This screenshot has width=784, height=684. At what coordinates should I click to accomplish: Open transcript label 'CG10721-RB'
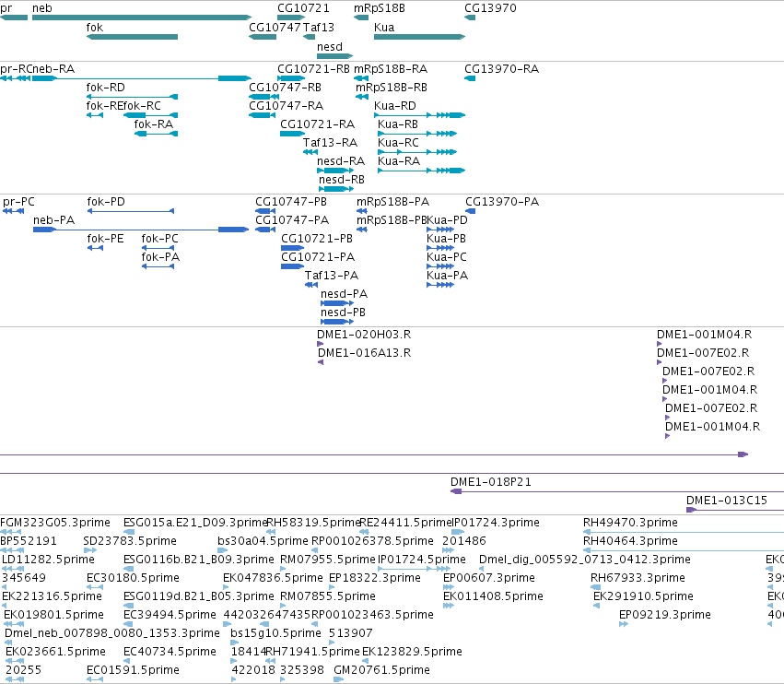click(313, 68)
